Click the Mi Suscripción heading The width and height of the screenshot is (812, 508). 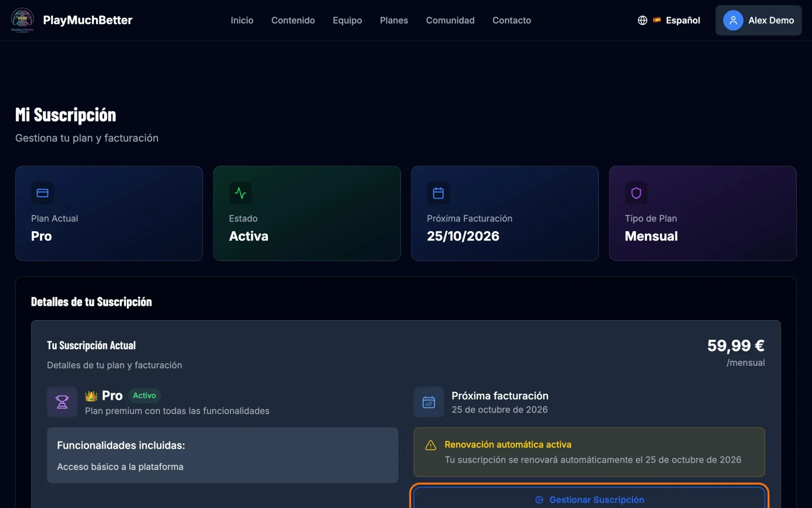[x=66, y=115]
